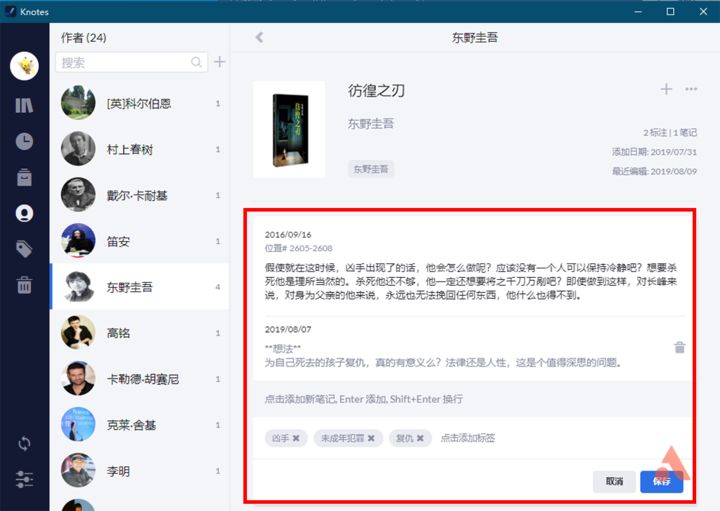Viewport: 720px width, 511px height.
Task: Open the user profile avatar in sidebar
Action: [x=24, y=66]
